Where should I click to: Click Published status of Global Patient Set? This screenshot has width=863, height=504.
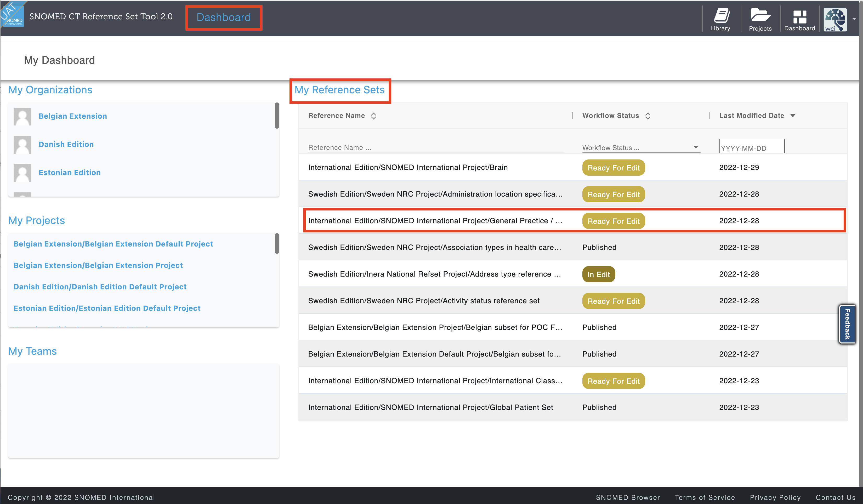(599, 408)
